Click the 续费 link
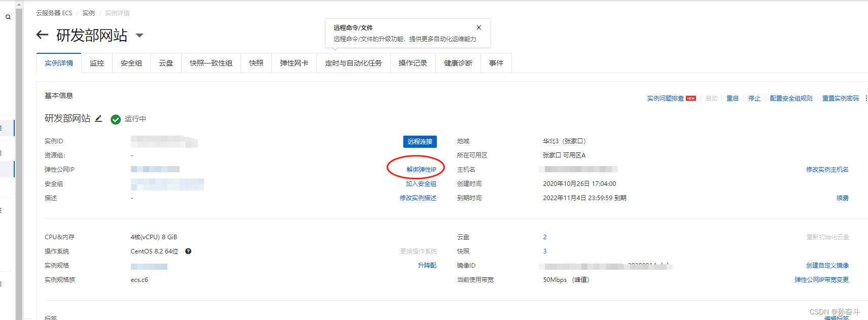 pos(843,198)
